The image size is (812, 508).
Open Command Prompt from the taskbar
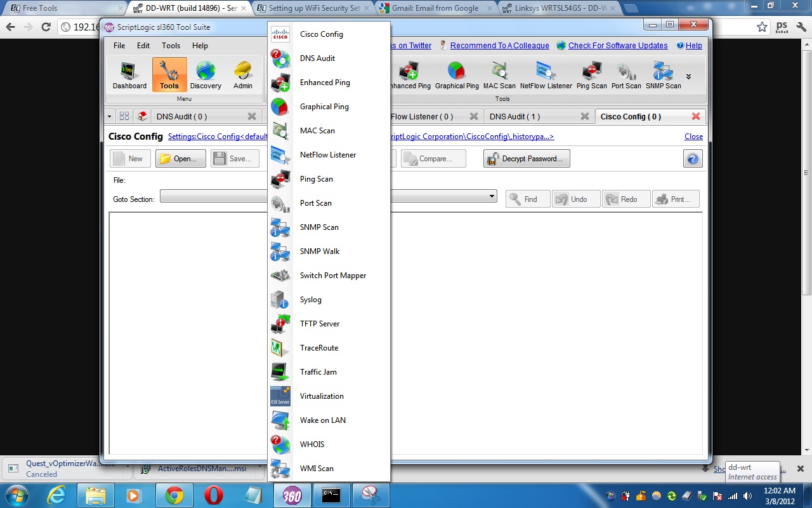[x=331, y=495]
